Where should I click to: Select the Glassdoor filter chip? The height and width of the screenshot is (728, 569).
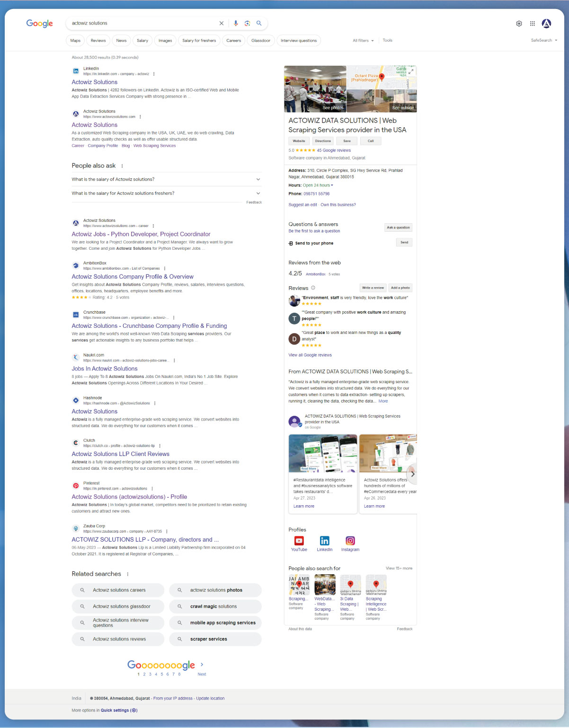coord(261,41)
